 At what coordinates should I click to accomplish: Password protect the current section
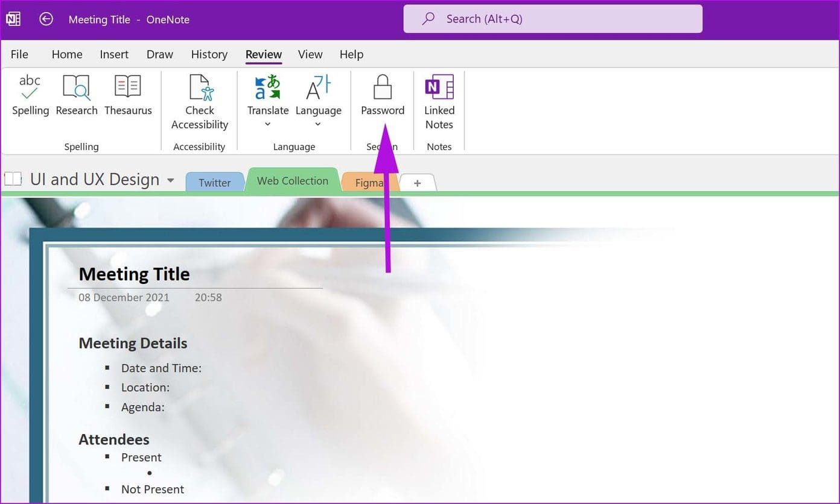(x=382, y=96)
